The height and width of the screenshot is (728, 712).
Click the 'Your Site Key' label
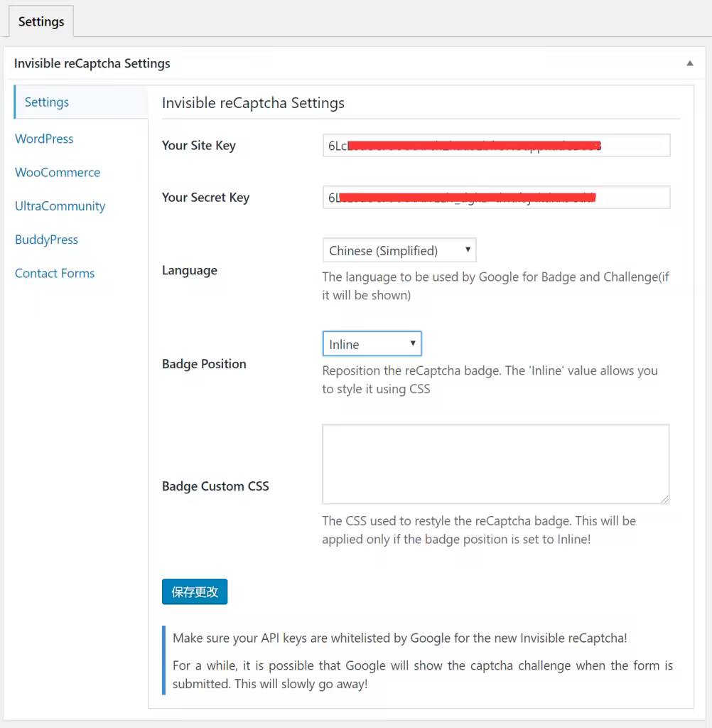(199, 145)
